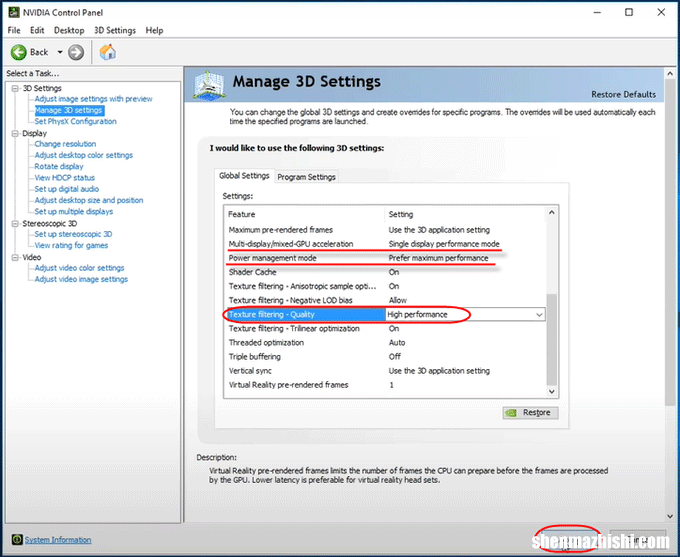The image size is (680, 557).
Task: Maximize the NVIDIA Control Panel window
Action: pos(629,12)
